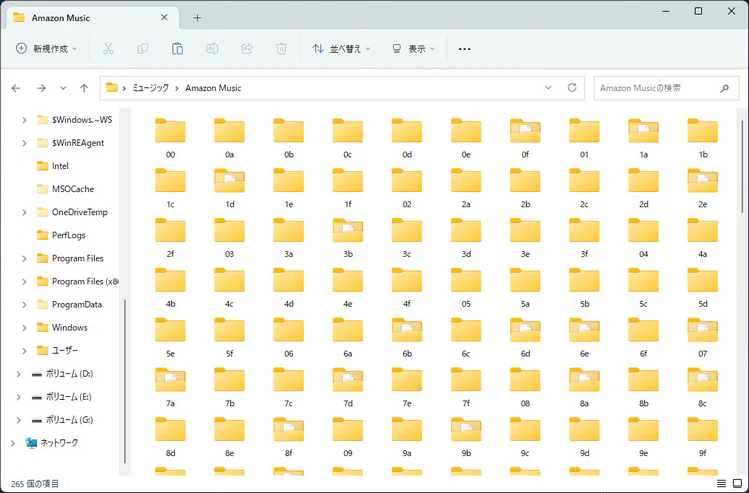Expand the Windows tree node
This screenshot has width=749, height=493.
(24, 328)
